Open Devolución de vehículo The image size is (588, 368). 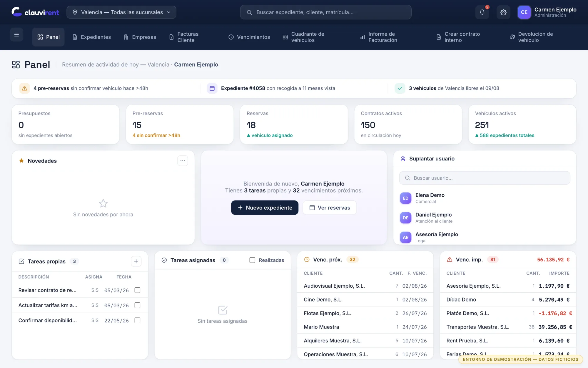[x=531, y=37]
